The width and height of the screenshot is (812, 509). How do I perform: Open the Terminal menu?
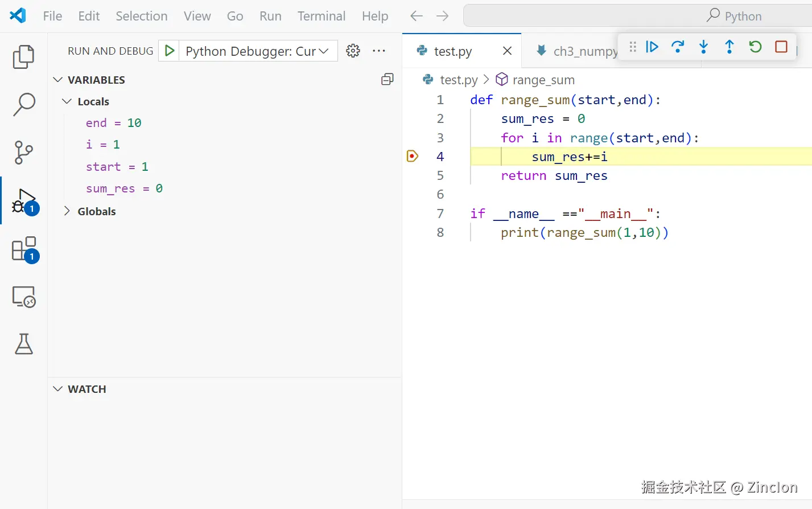321,16
